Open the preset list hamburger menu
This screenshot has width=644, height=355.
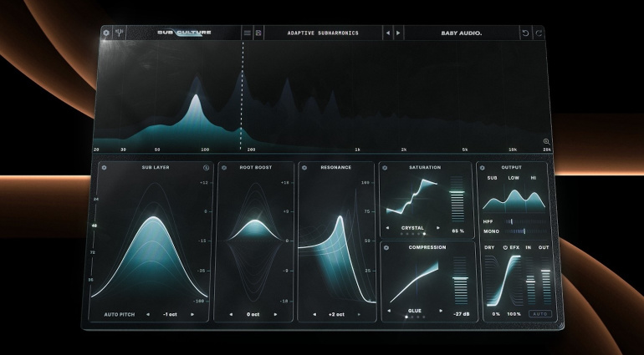[x=248, y=33]
